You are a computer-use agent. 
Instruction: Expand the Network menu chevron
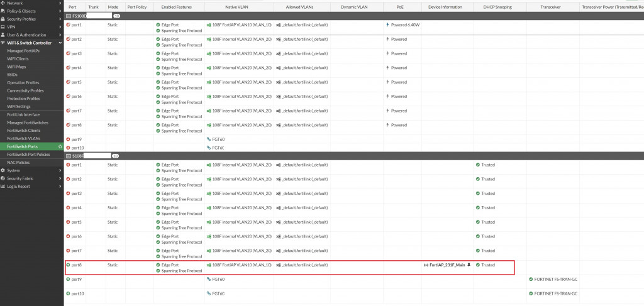pyautogui.click(x=60, y=3)
